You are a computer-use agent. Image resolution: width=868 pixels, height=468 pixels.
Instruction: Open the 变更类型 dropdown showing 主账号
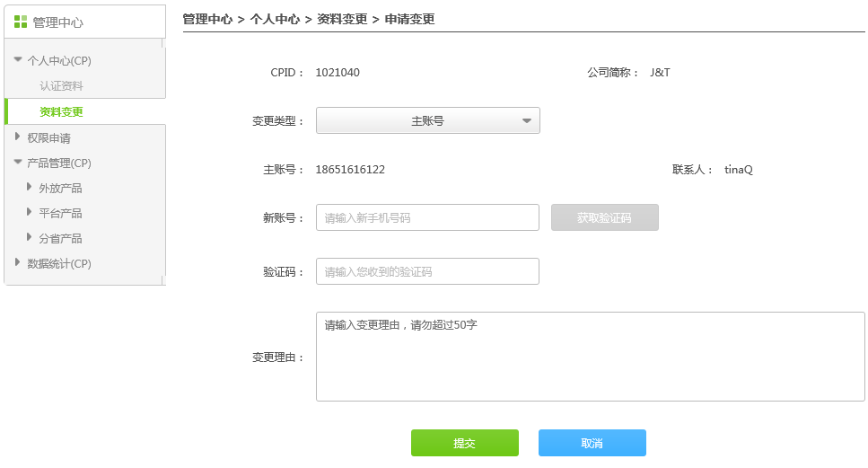point(428,120)
